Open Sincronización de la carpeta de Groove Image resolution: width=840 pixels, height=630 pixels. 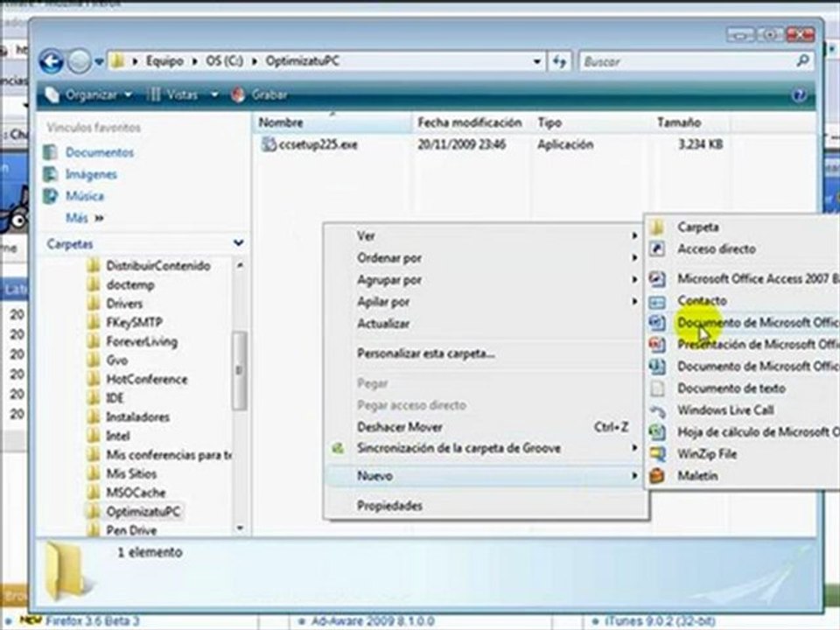tap(486, 448)
